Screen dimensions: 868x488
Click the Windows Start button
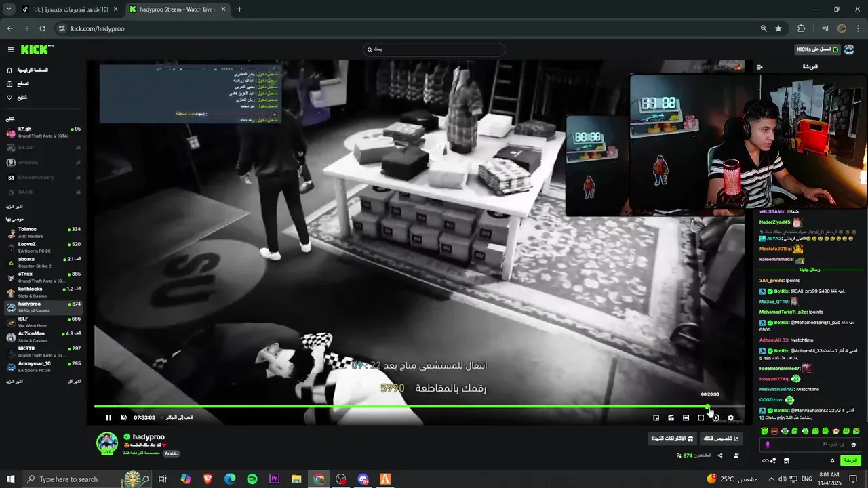(x=11, y=479)
